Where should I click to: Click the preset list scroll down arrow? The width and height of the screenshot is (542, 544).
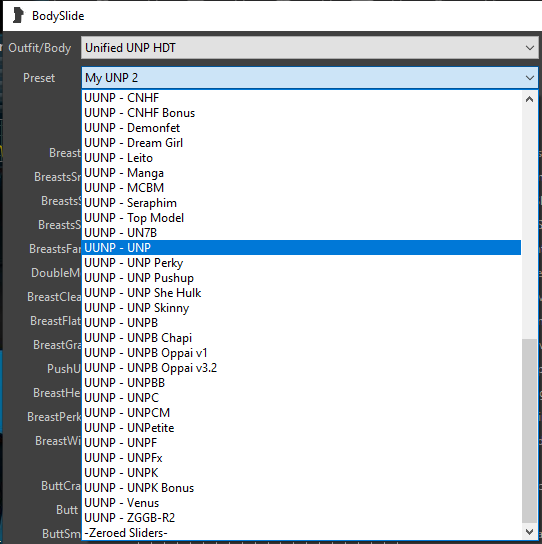pyautogui.click(x=529, y=532)
